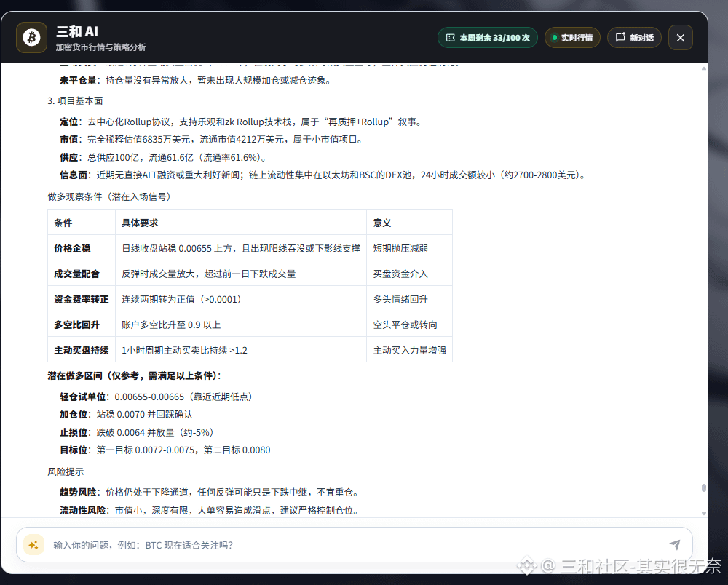Select the 信息面 news line

pyautogui.click(x=324, y=175)
